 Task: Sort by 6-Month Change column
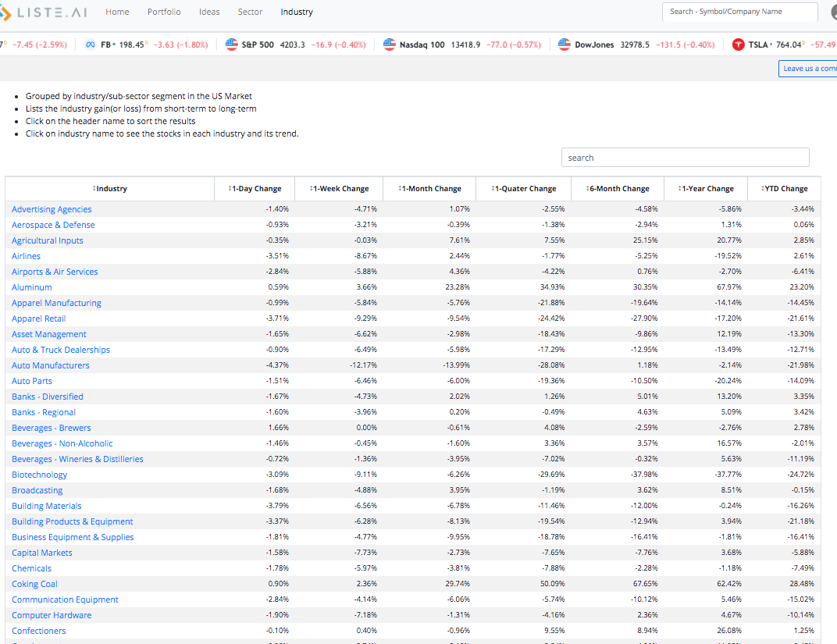[x=618, y=188]
